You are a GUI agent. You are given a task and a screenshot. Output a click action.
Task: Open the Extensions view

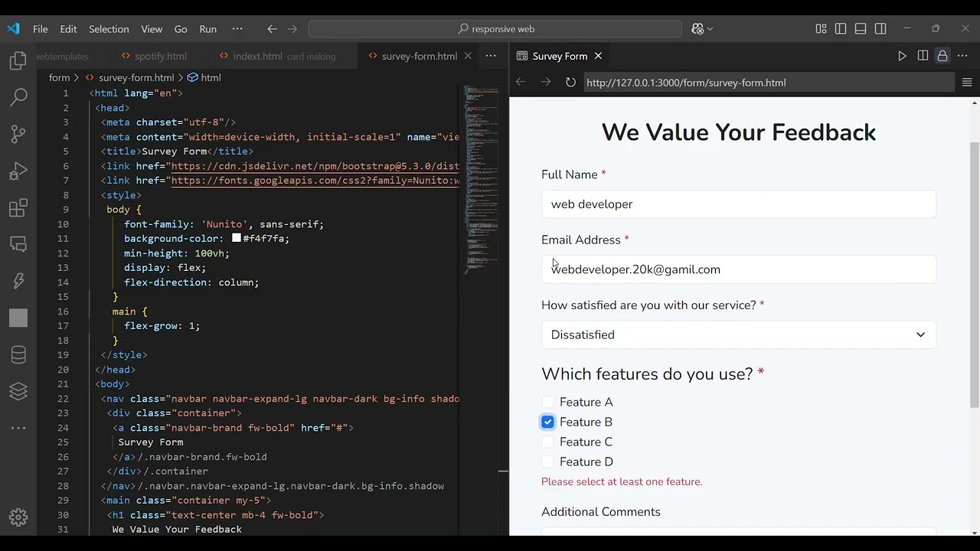(18, 207)
